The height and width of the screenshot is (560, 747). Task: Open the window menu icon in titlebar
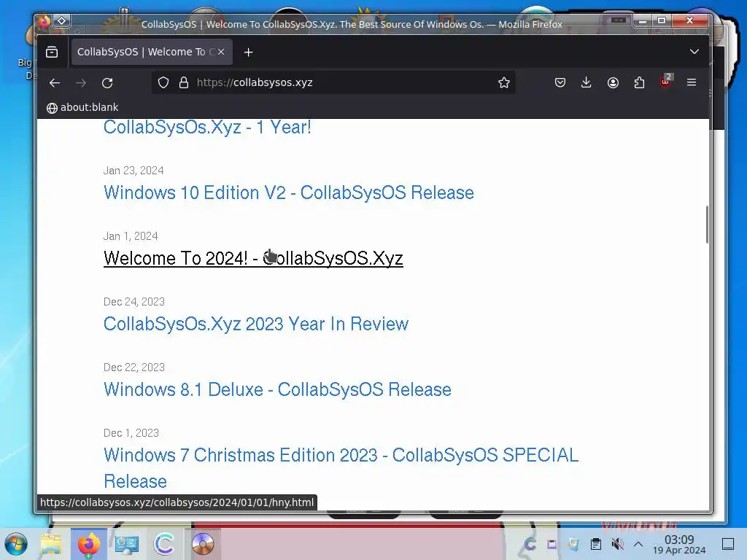61,20
